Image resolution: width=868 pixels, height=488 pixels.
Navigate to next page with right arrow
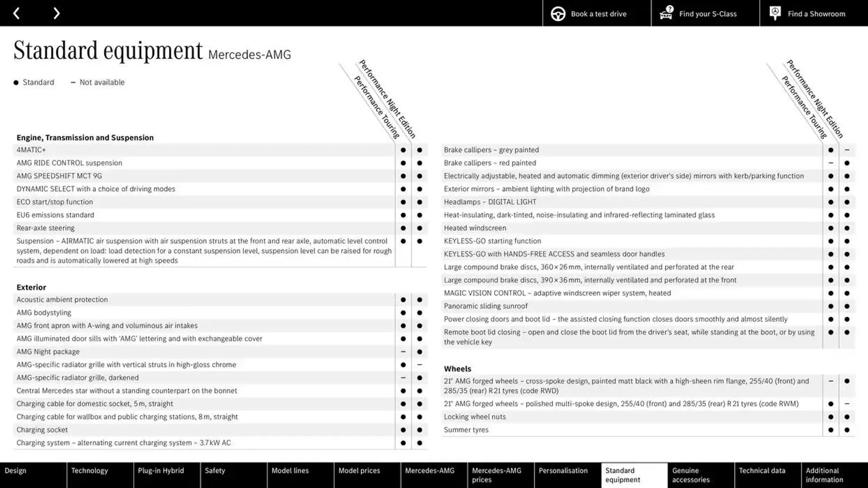tap(56, 13)
